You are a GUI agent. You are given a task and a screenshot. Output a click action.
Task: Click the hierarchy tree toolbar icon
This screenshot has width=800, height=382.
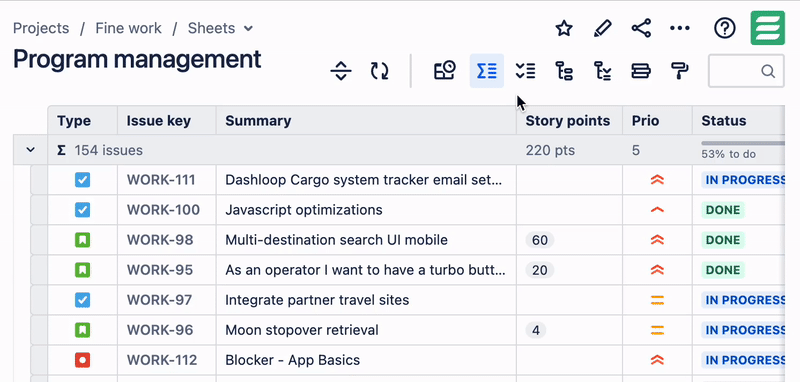(x=564, y=71)
